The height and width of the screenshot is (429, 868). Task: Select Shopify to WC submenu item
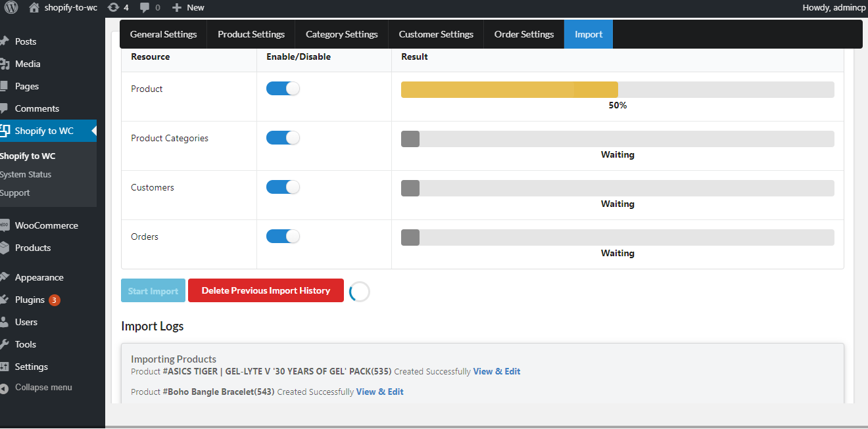28,156
